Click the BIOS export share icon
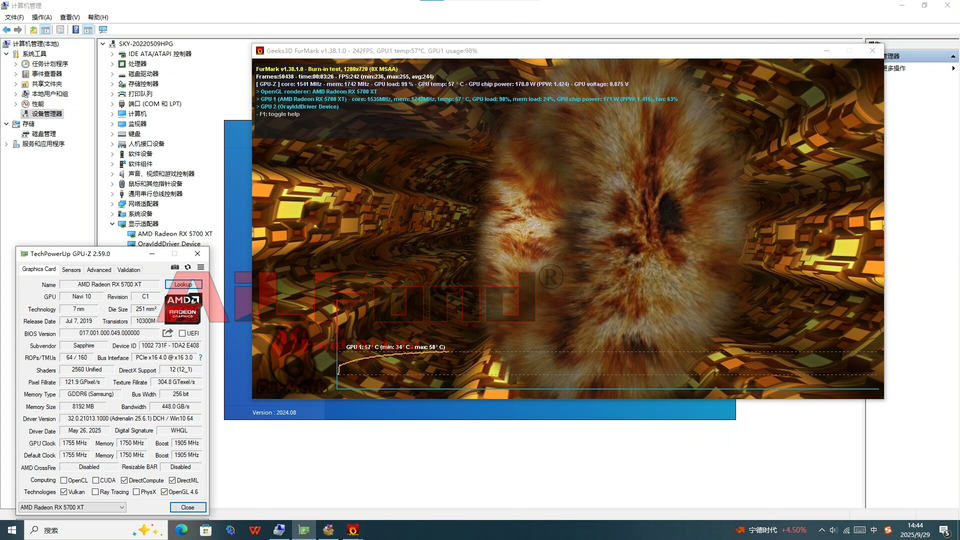This screenshot has height=540, width=960. (168, 333)
